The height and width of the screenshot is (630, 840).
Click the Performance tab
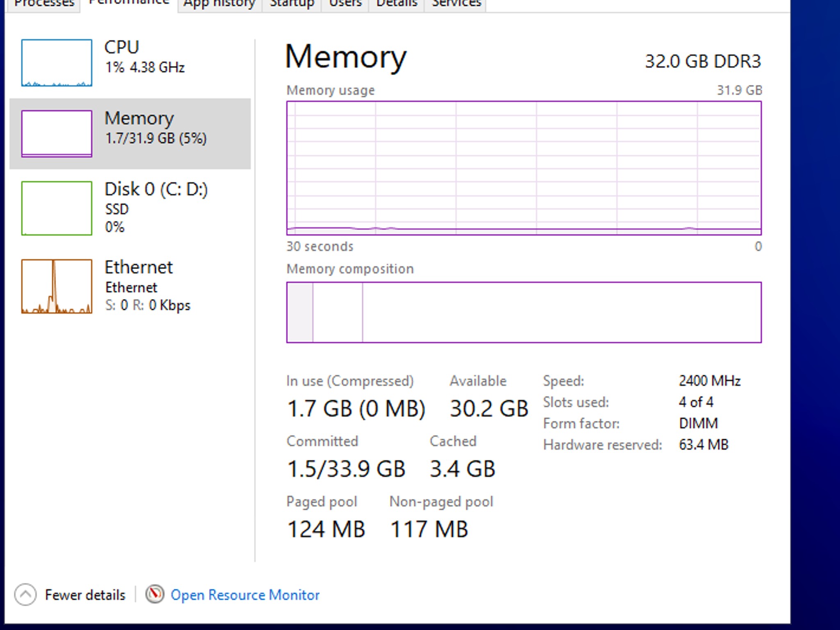coord(129,3)
